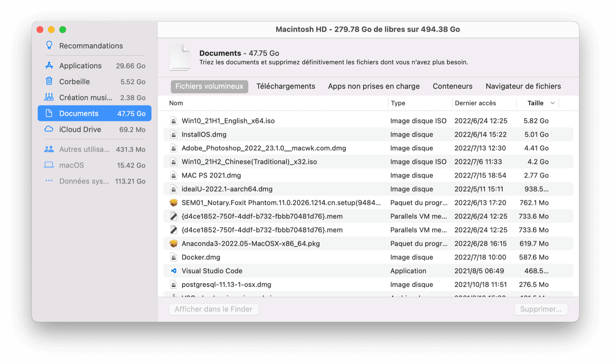The height and width of the screenshot is (364, 611).
Task: Sort the list by Nom column
Action: tap(176, 103)
